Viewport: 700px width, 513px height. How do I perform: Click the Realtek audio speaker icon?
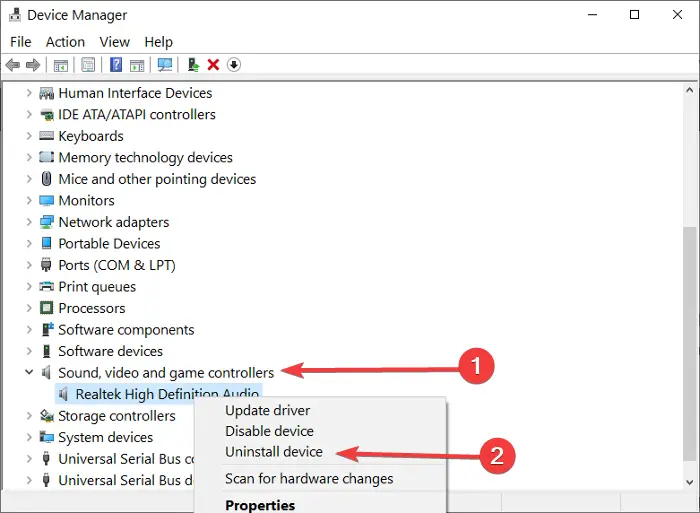63,394
